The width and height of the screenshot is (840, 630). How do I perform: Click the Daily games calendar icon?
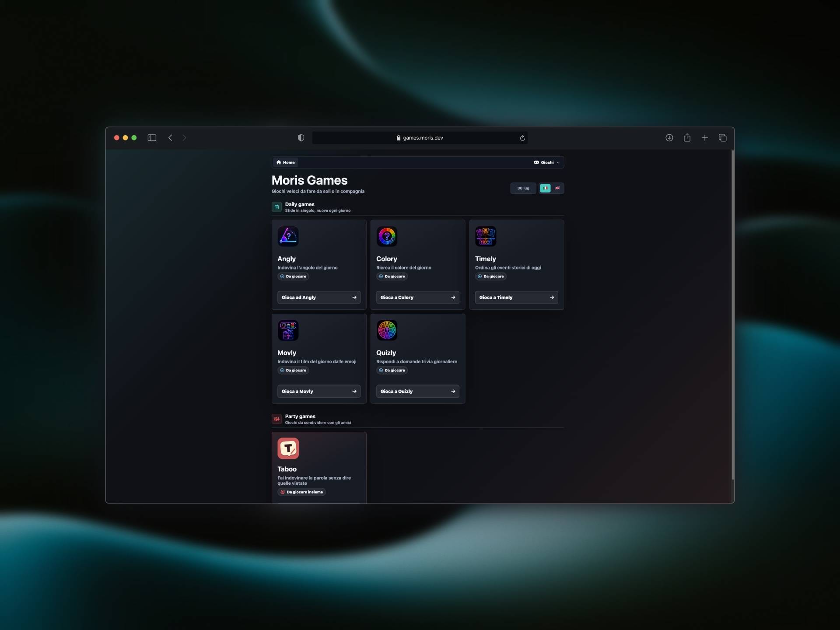click(276, 207)
